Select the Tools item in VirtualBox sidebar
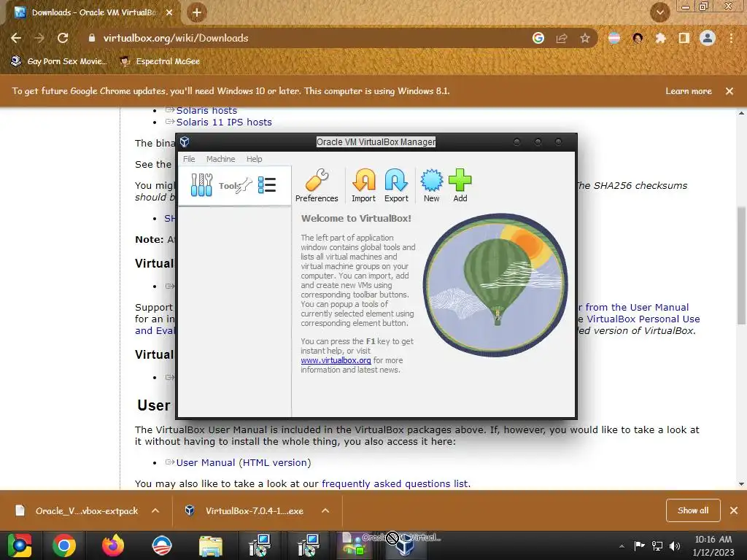747x560 pixels. click(234, 186)
